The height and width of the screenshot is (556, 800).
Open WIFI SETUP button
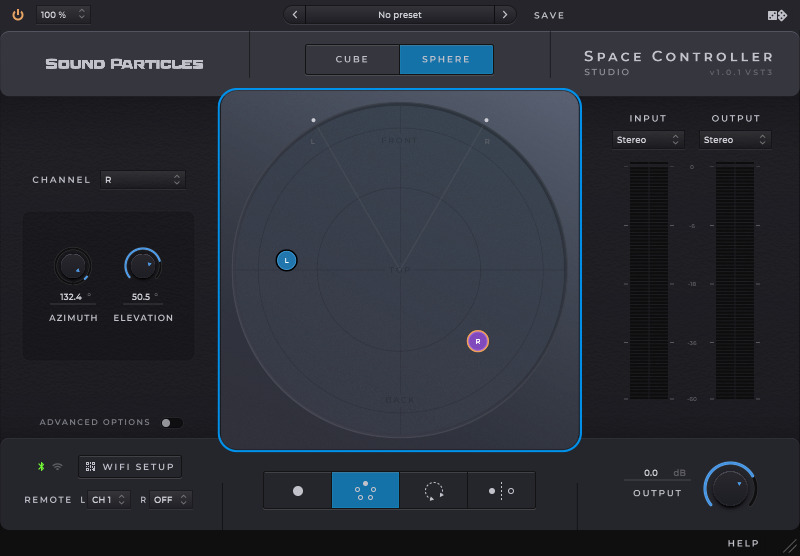130,467
